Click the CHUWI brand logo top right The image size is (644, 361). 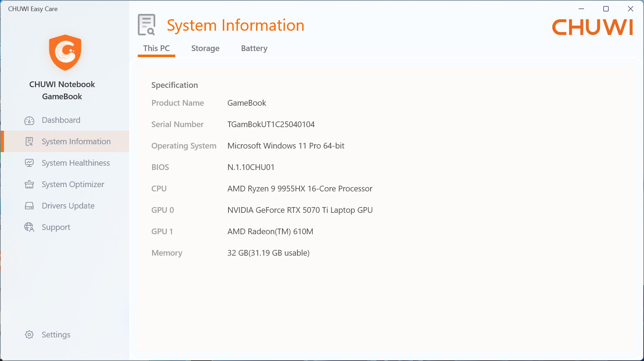pyautogui.click(x=592, y=27)
